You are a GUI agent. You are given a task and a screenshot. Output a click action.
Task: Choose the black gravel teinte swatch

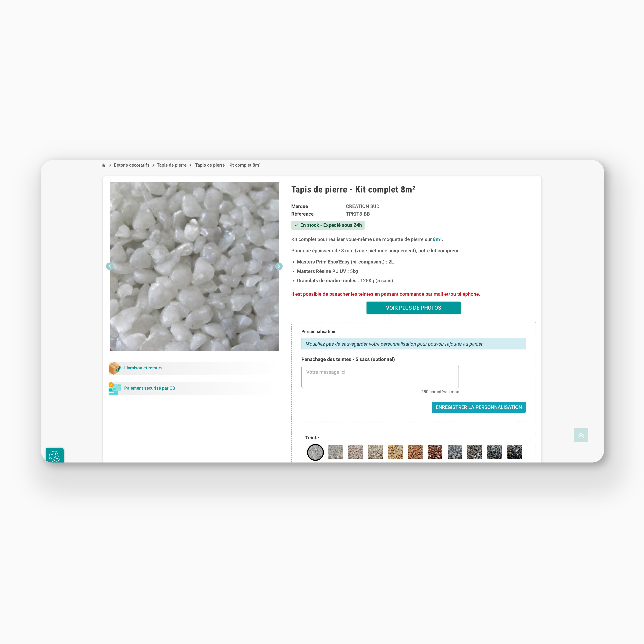[x=514, y=452]
